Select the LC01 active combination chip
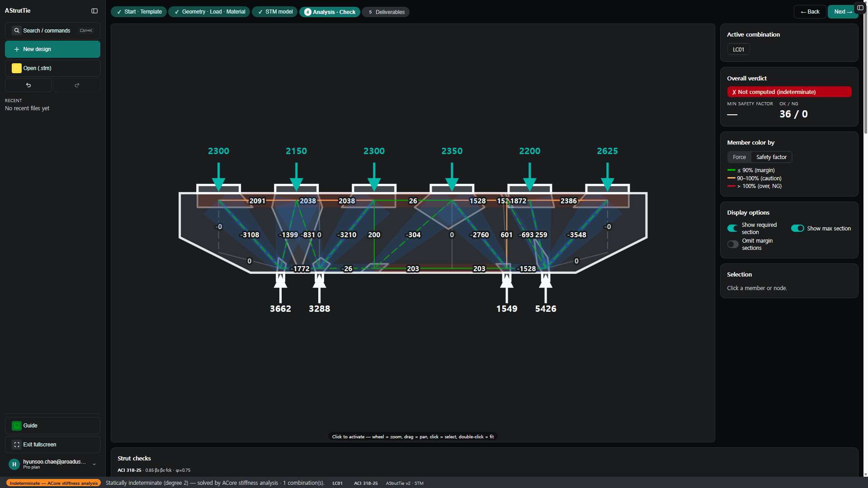Image resolution: width=868 pixels, height=488 pixels. pyautogui.click(x=738, y=50)
